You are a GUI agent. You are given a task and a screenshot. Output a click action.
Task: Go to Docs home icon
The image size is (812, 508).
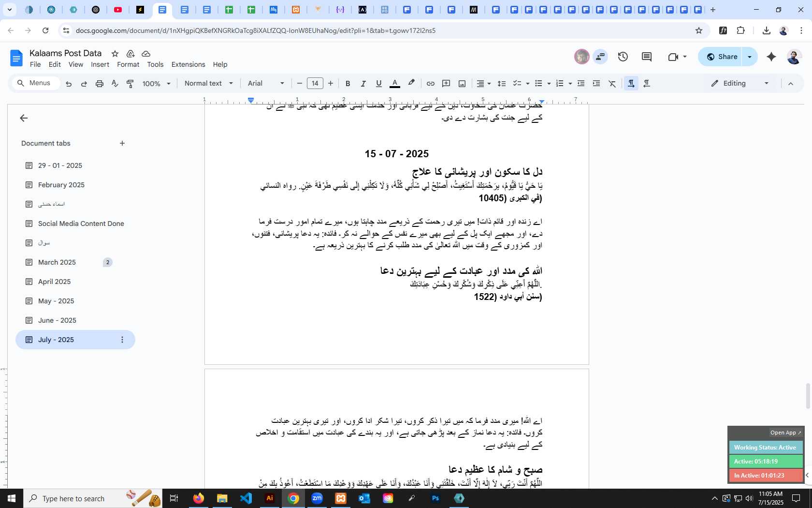click(16, 59)
